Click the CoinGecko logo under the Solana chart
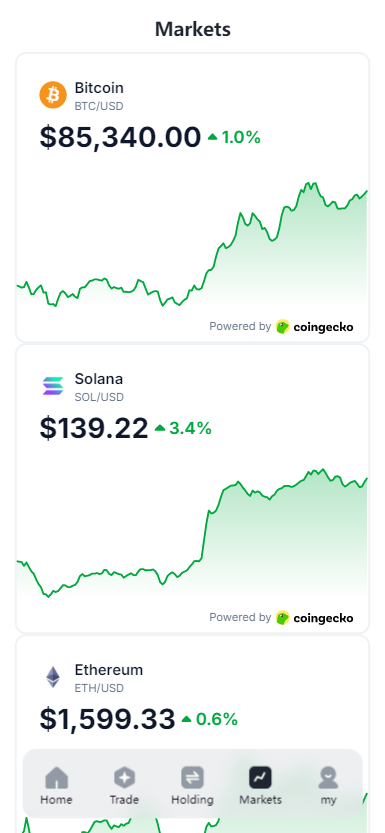Viewport: 385px width, 833px height. coord(314,617)
